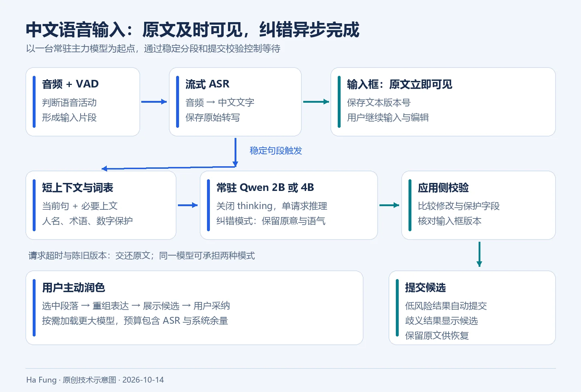The height and width of the screenshot is (392, 581).
Task: Click the line 核对输入框版本
Action: [450, 221]
